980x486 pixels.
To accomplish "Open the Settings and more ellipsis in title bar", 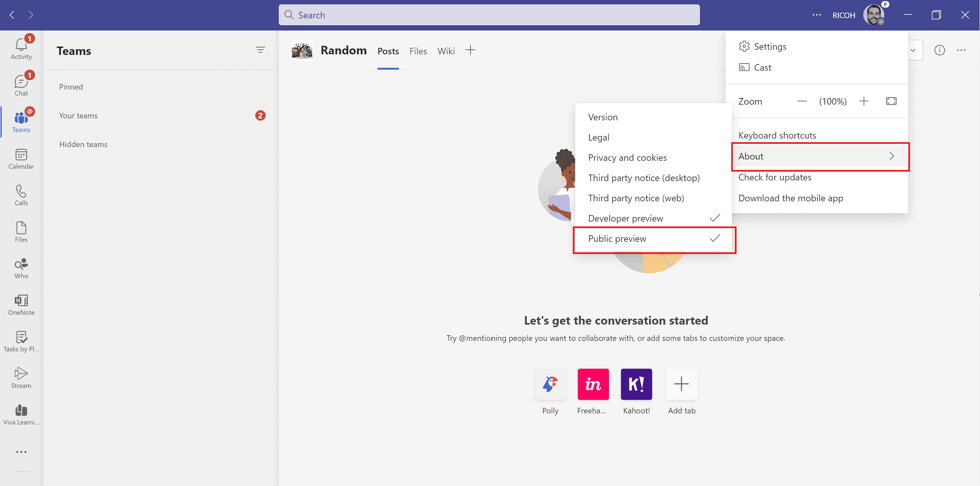I will [x=817, y=15].
